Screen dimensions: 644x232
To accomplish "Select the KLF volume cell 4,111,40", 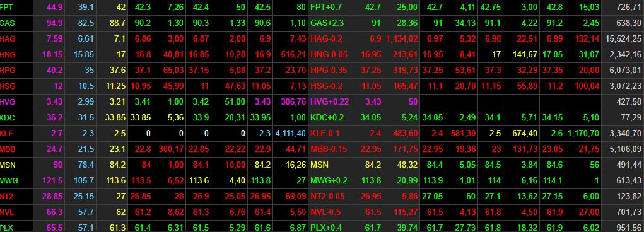I will [290, 133].
